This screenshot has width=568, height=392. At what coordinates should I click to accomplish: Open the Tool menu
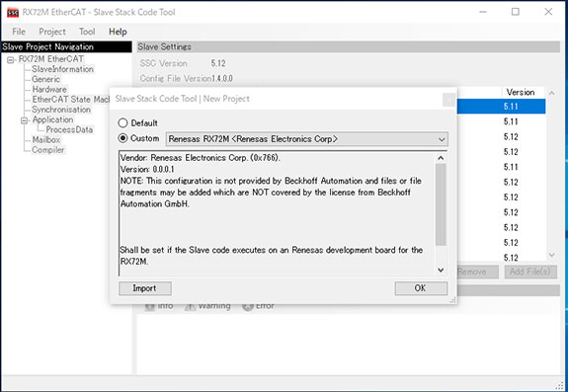87,32
